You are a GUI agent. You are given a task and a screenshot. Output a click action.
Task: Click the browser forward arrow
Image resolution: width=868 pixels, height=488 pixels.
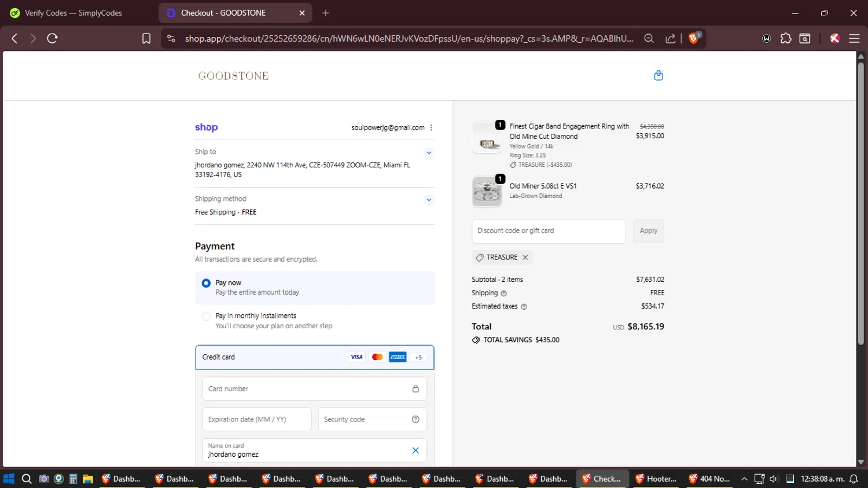point(33,38)
